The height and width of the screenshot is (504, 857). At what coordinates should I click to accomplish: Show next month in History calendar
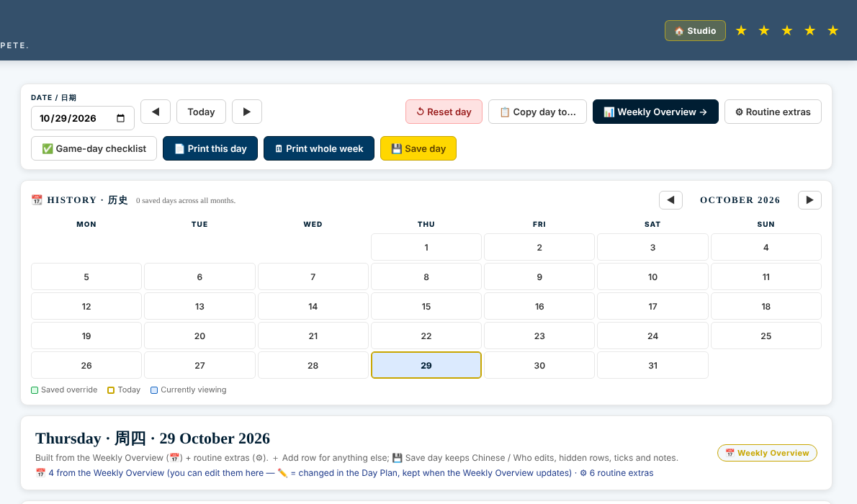coord(809,200)
